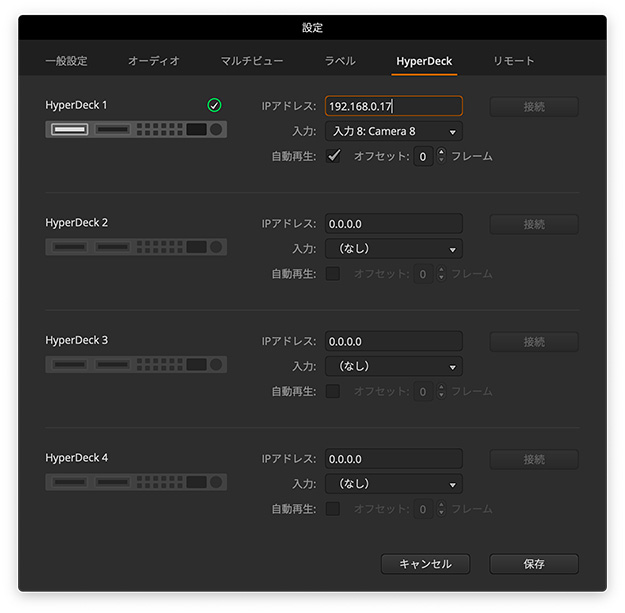
Task: Click the HyperDeck 3 device illustration
Action: pos(136,364)
